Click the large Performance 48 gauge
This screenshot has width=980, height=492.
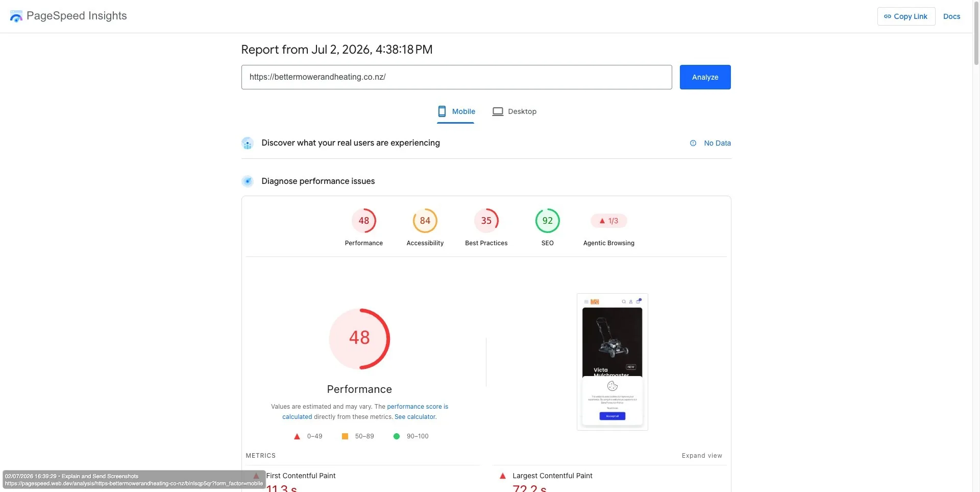point(359,339)
